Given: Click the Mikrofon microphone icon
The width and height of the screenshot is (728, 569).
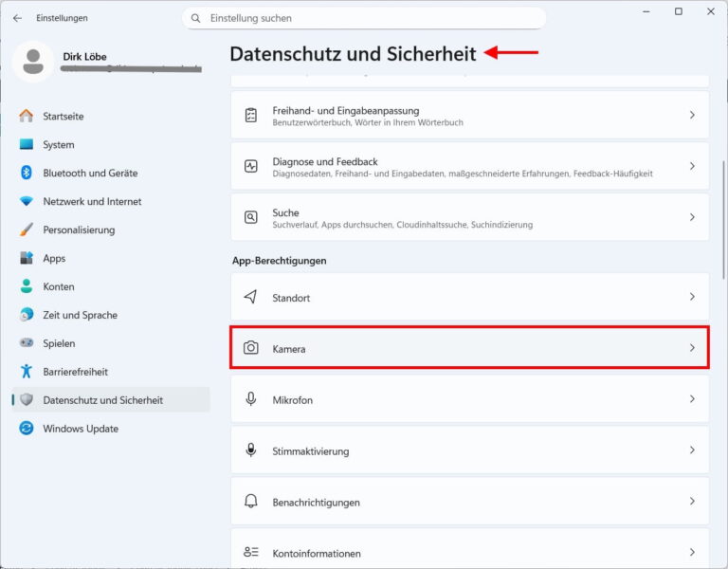Looking at the screenshot, I should pos(250,399).
